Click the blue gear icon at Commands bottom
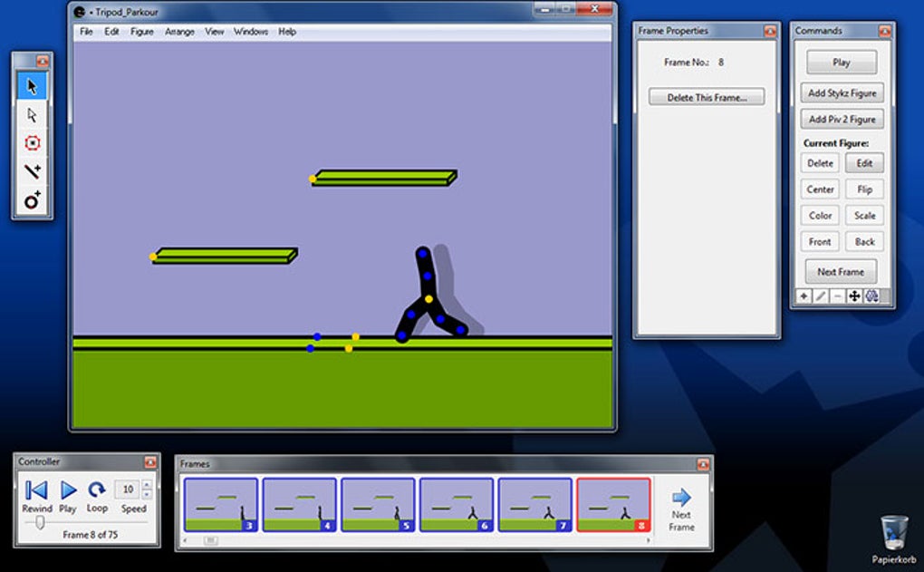924x572 pixels. pos(871,296)
